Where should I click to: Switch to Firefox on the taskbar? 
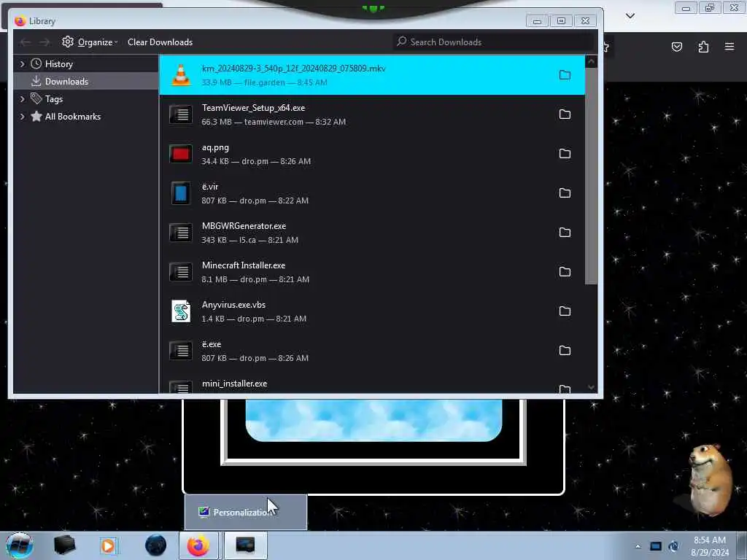(198, 545)
